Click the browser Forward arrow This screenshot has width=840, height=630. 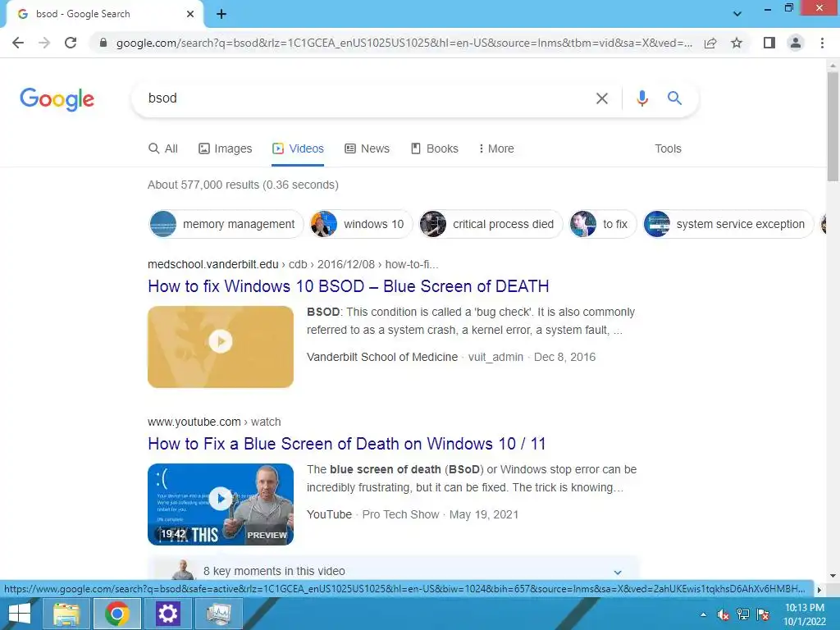click(44, 43)
